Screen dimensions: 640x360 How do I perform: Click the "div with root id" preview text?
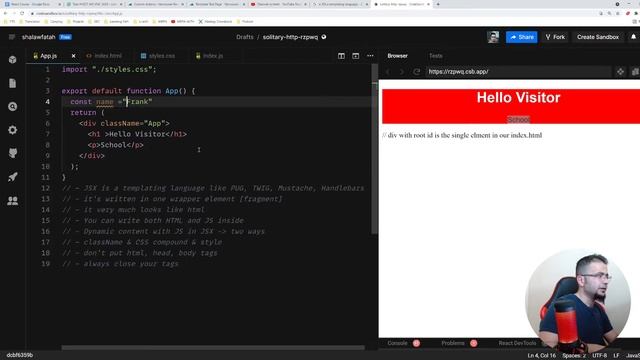point(462,135)
